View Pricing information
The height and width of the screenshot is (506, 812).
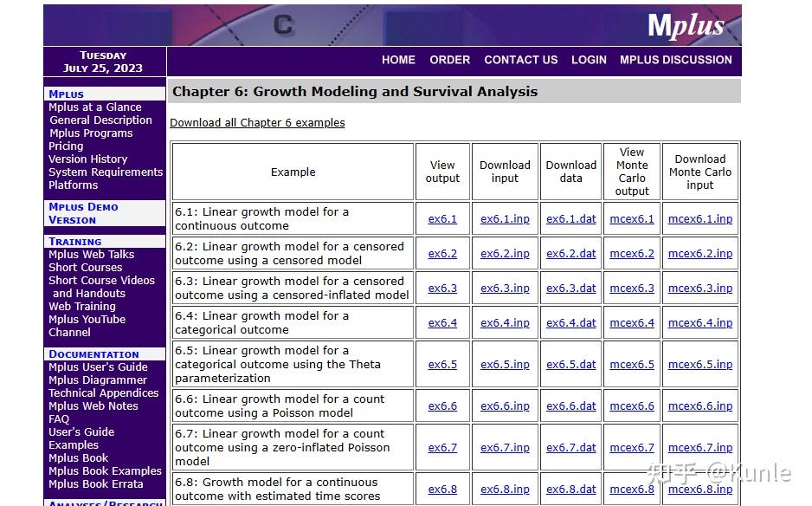click(x=65, y=146)
